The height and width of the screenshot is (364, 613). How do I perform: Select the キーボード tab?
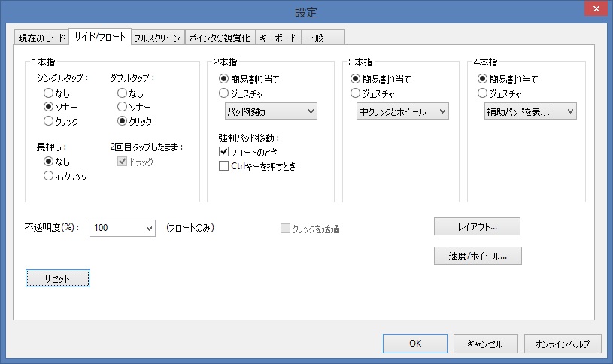point(278,37)
